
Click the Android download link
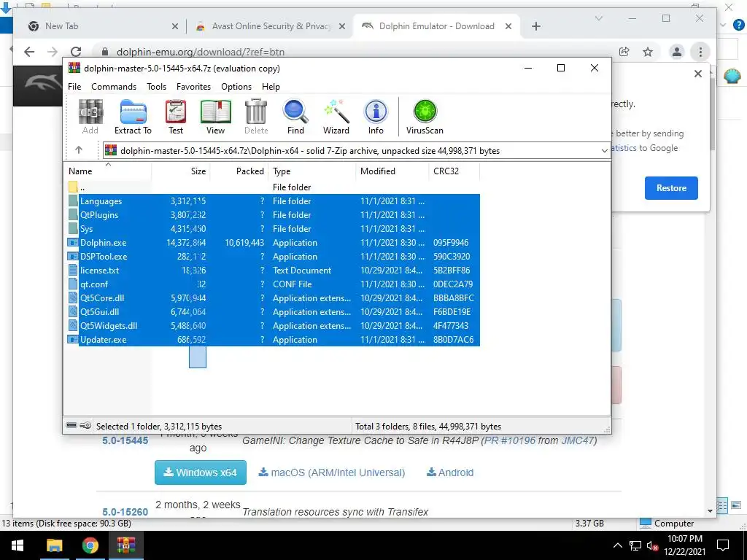(449, 472)
